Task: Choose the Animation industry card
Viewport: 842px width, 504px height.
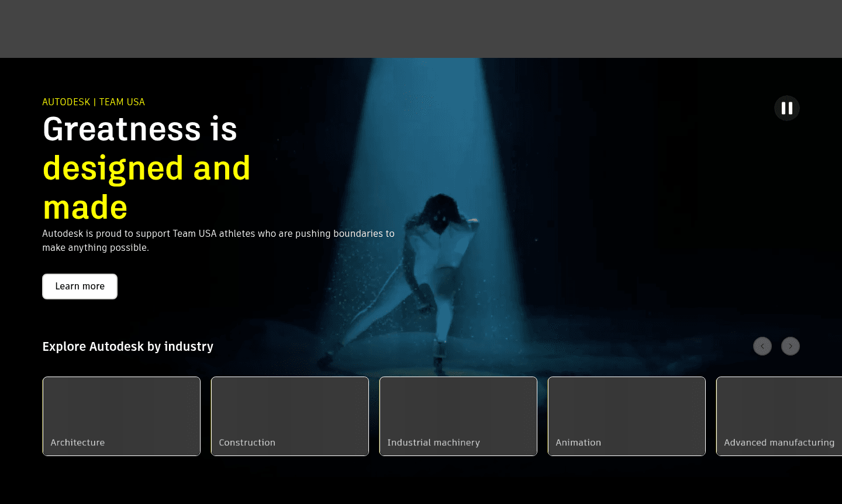Action: point(627,416)
